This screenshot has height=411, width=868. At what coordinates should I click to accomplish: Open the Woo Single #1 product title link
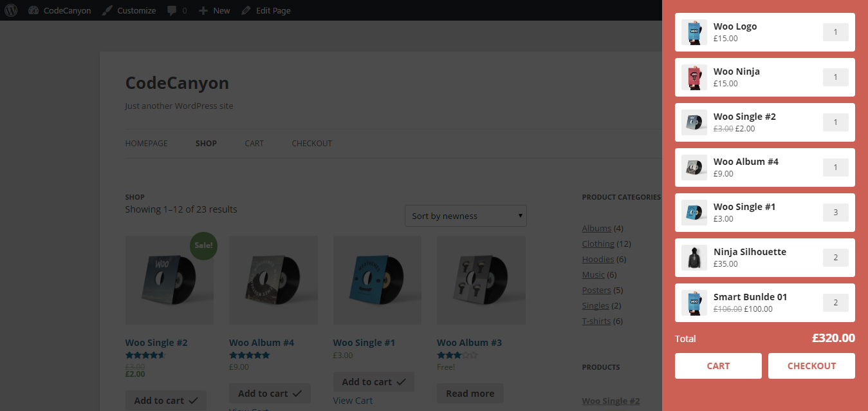tap(364, 343)
